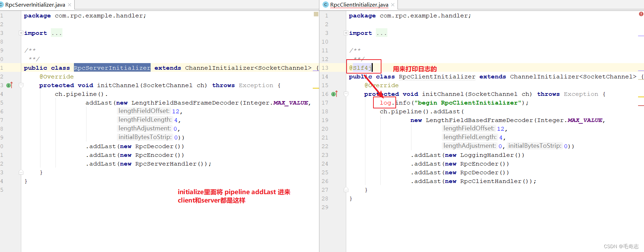Close the RpcClientInitializer.java tab
This screenshot has height=252, width=644.
393,5
